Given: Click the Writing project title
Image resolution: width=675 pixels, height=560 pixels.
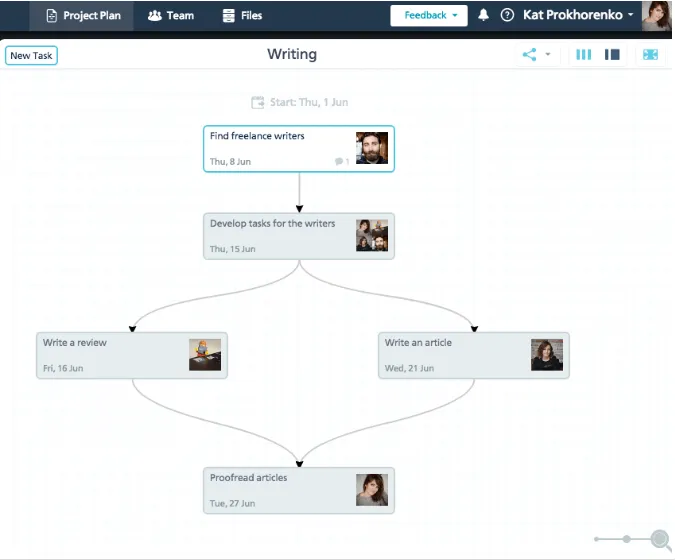Looking at the screenshot, I should (x=292, y=54).
